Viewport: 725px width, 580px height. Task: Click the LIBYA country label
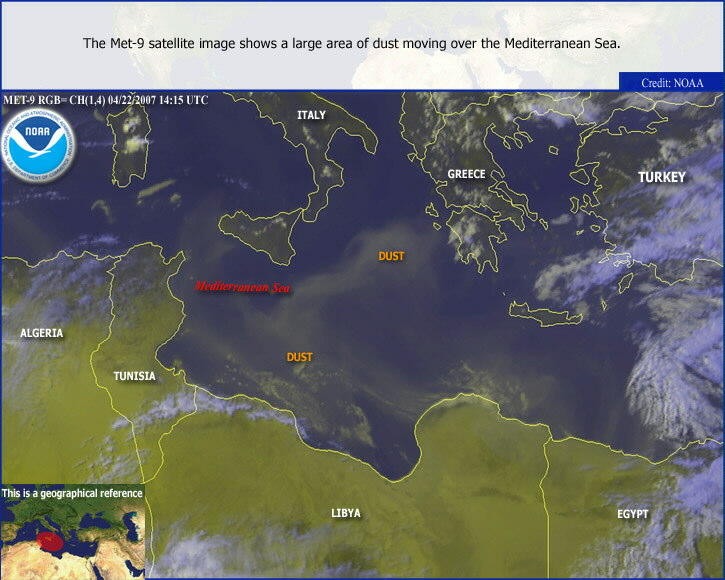click(346, 513)
